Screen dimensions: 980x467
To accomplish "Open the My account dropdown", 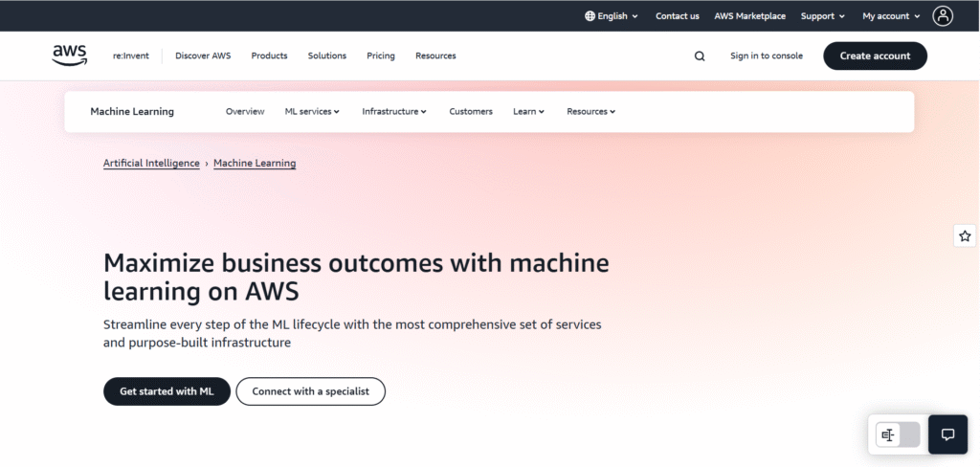I will click(890, 16).
